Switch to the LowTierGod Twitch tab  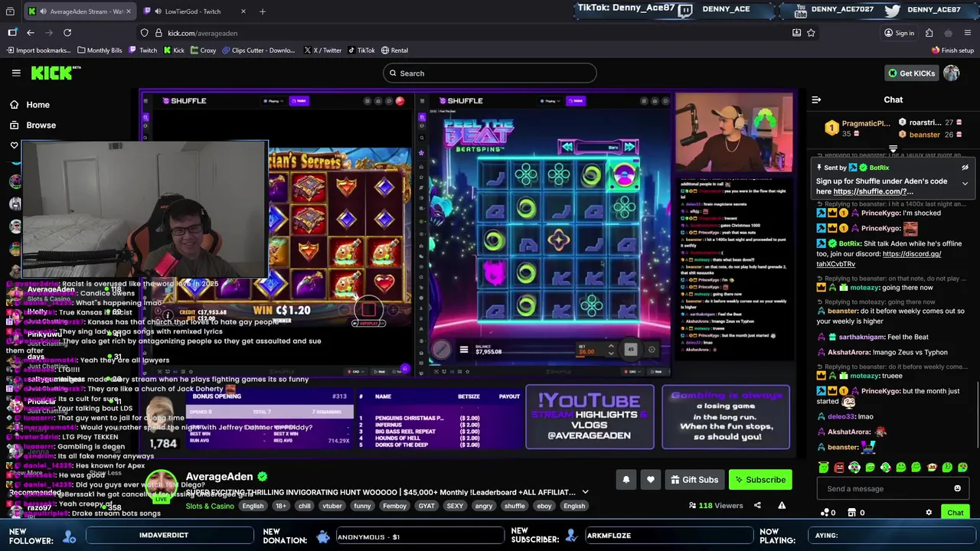(x=193, y=11)
